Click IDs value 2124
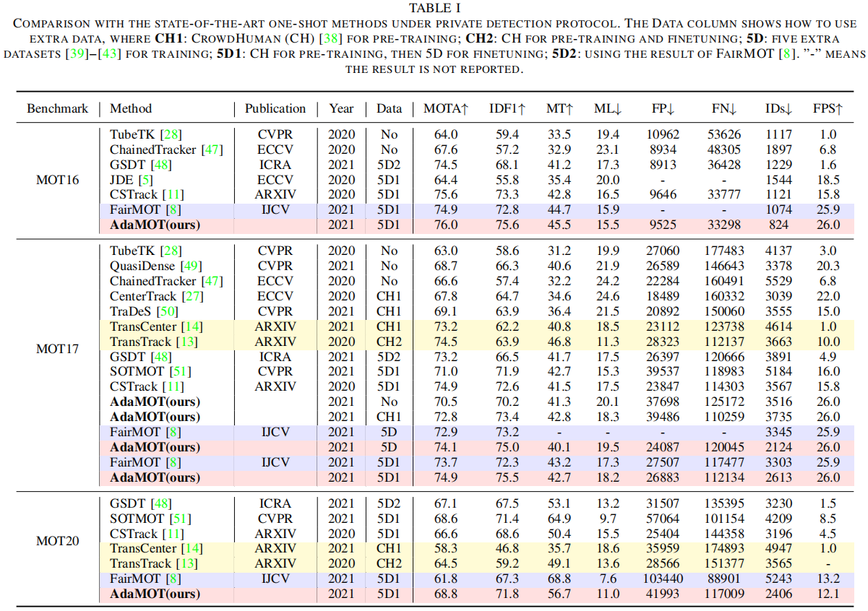Image resolution: width=868 pixels, height=611 pixels. [778, 447]
